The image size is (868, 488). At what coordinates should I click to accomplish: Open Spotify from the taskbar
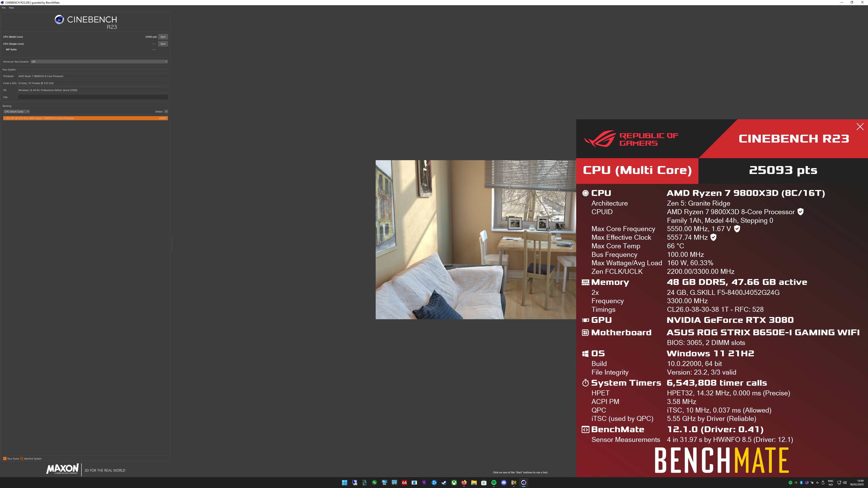[x=494, y=483]
